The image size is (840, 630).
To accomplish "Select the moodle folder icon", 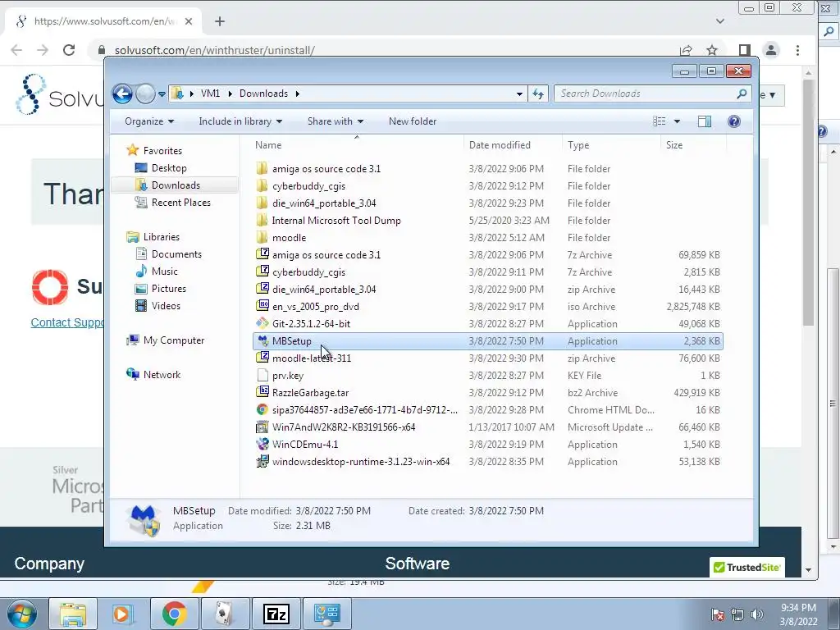I will [262, 237].
